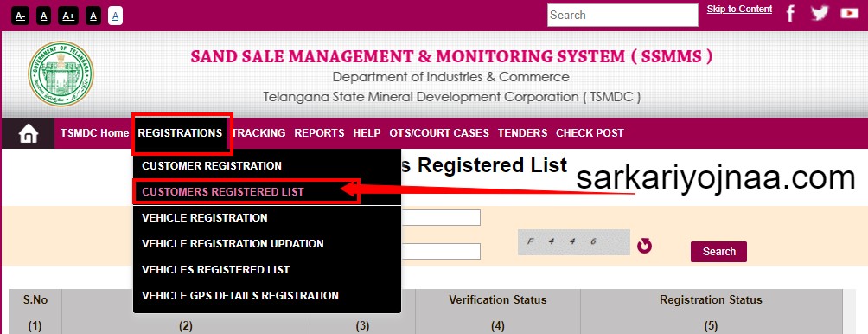This screenshot has width=868, height=334.
Task: Refresh the captcha image
Action: coord(644,245)
